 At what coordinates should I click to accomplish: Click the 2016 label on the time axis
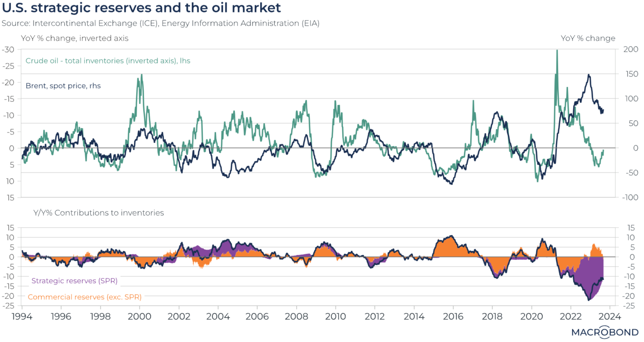pos(453,317)
